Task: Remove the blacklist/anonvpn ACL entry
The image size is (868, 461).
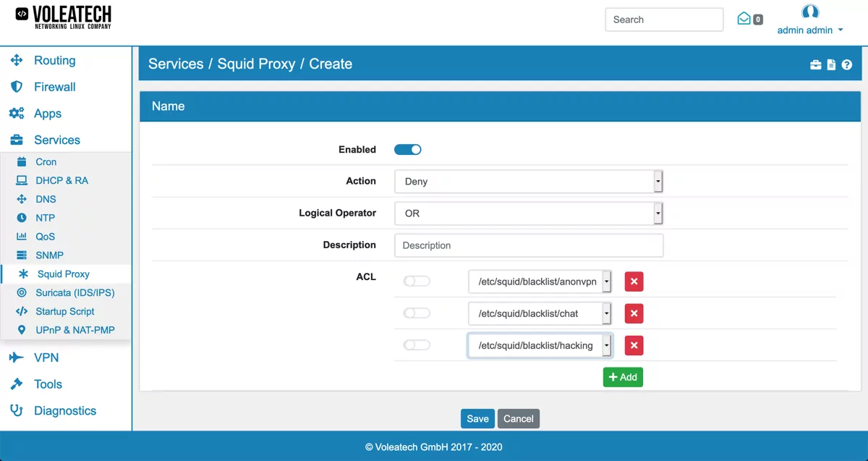Action: tap(634, 282)
